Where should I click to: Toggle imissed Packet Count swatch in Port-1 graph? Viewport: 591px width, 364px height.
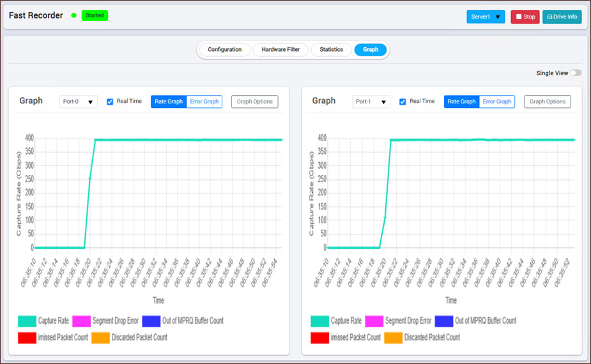pyautogui.click(x=320, y=338)
